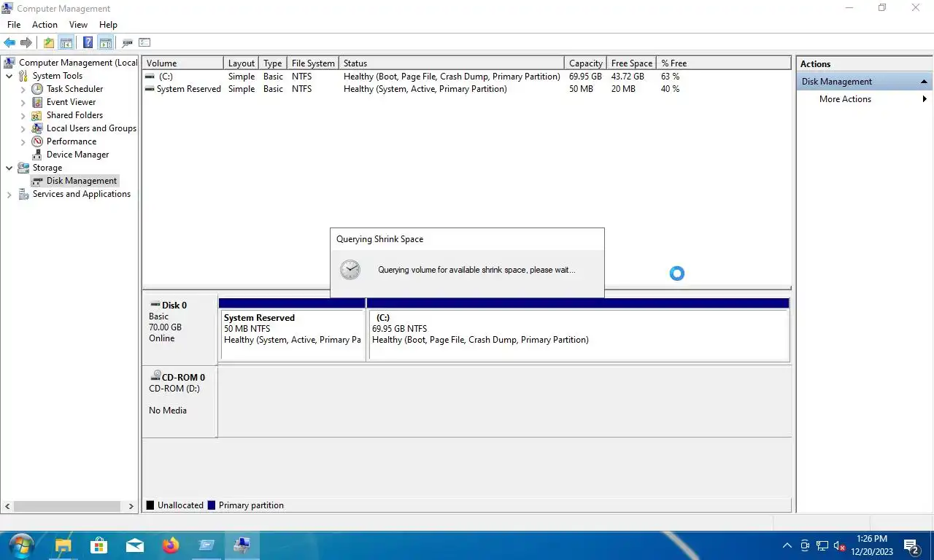Click the Device Manager icon in tree

coord(37,155)
